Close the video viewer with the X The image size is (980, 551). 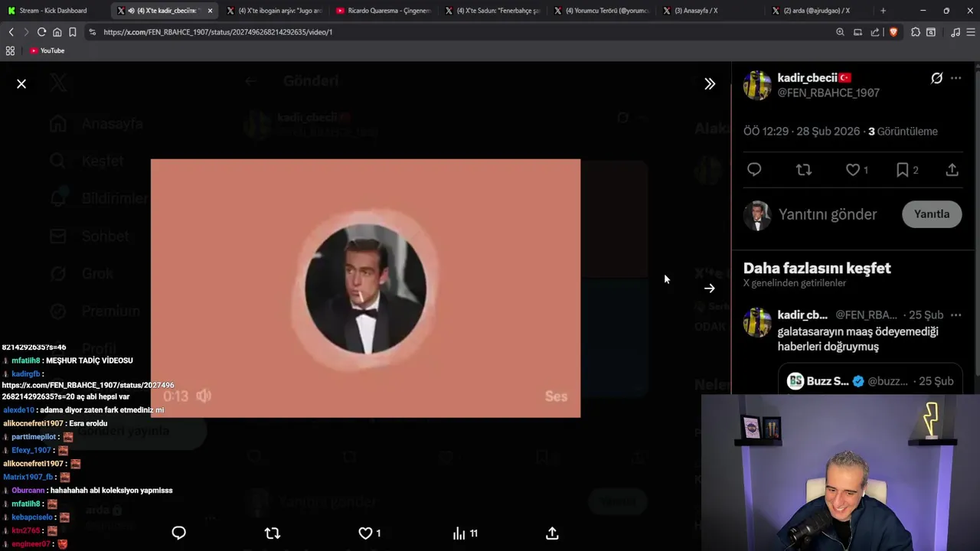pos(21,83)
